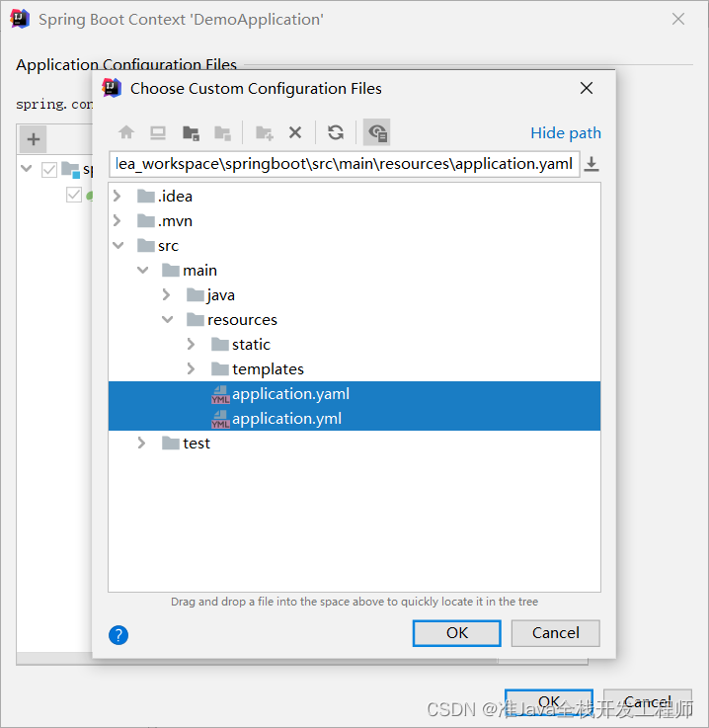709x728 pixels.
Task: Click the Desktop directory toolbar icon
Action: (x=158, y=132)
